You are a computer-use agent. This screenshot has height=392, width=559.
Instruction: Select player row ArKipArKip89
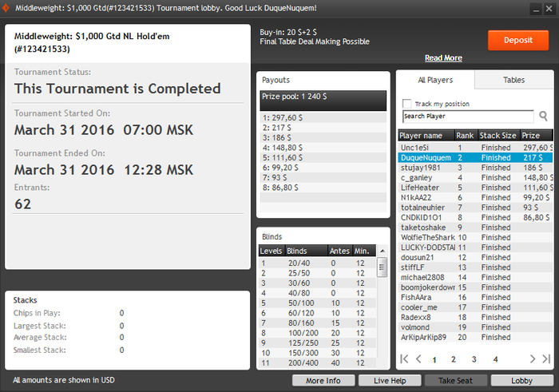475,337
